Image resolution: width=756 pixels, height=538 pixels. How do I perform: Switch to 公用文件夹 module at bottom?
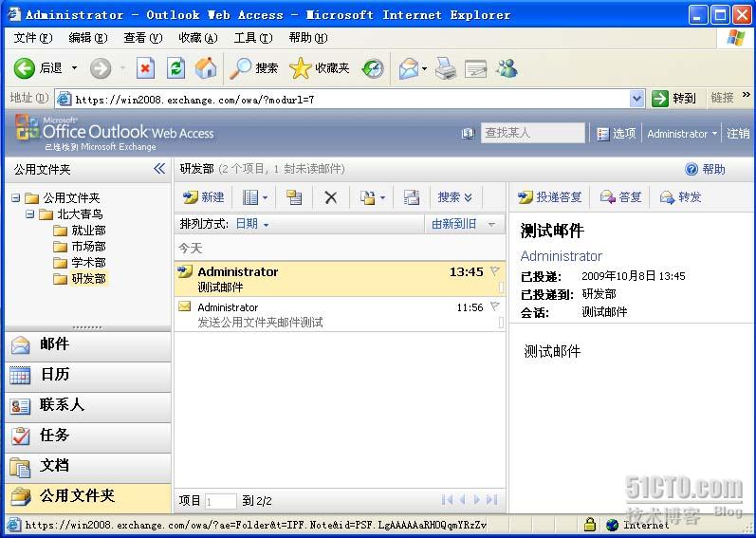[88, 496]
